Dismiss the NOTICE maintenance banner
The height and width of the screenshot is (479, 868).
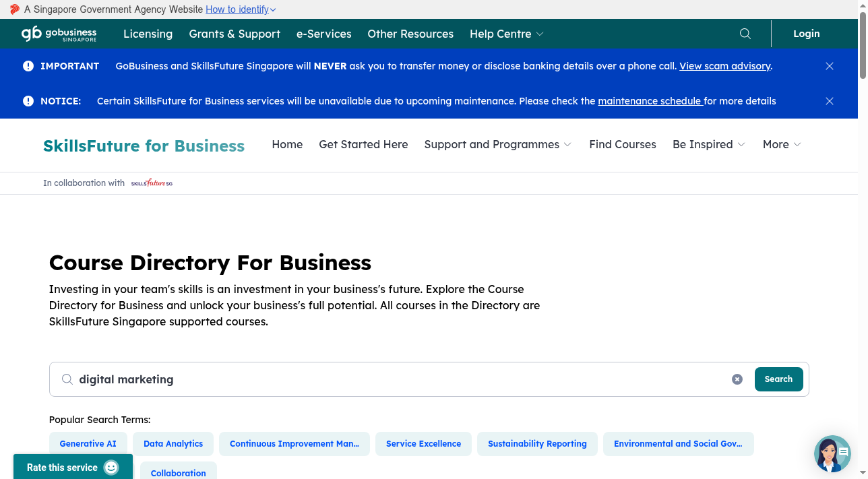[830, 101]
